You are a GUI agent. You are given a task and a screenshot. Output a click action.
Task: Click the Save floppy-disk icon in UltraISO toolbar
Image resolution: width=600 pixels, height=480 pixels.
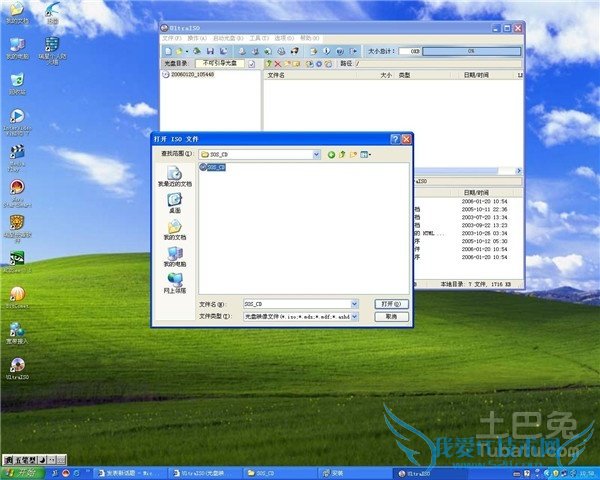[x=210, y=51]
